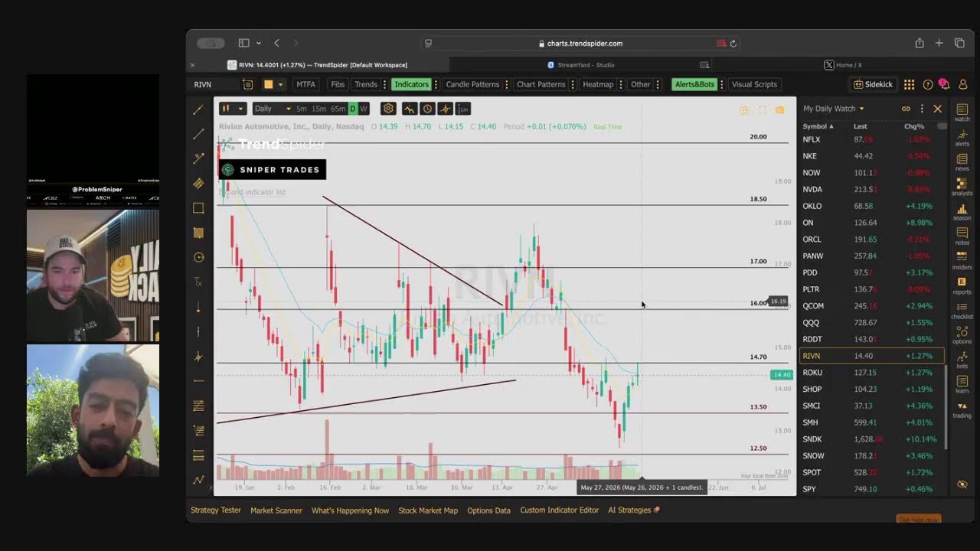
Task: Toggle Chart Patterns detection
Action: click(541, 84)
